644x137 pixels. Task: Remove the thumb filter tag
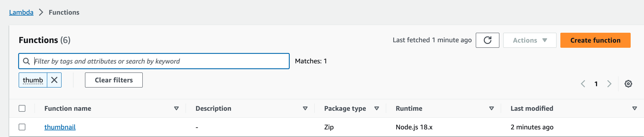[x=55, y=80]
